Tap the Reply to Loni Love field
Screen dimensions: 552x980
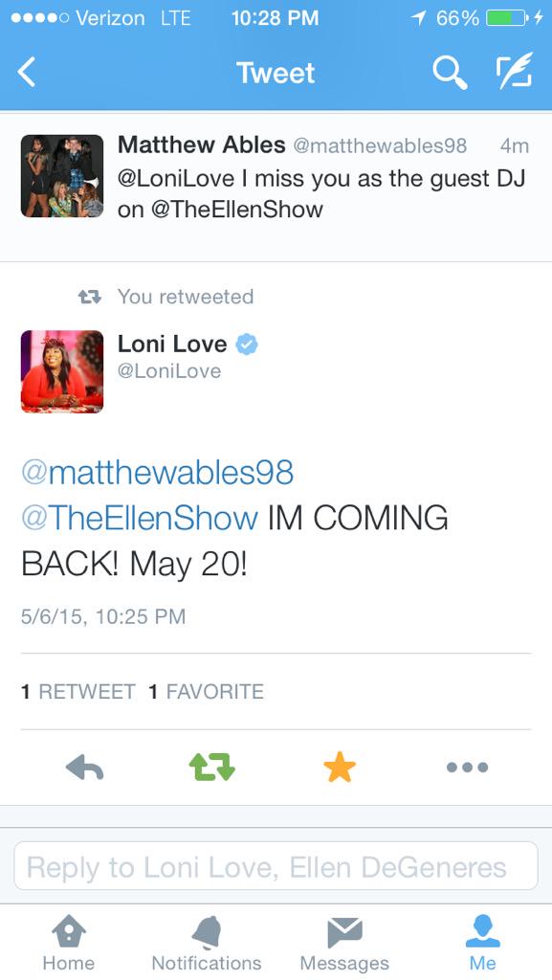(276, 866)
